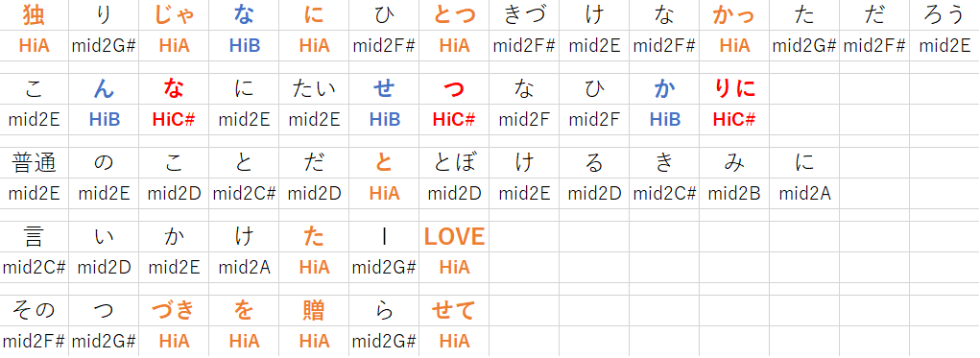Click the HiA note under 贈

pos(315,341)
